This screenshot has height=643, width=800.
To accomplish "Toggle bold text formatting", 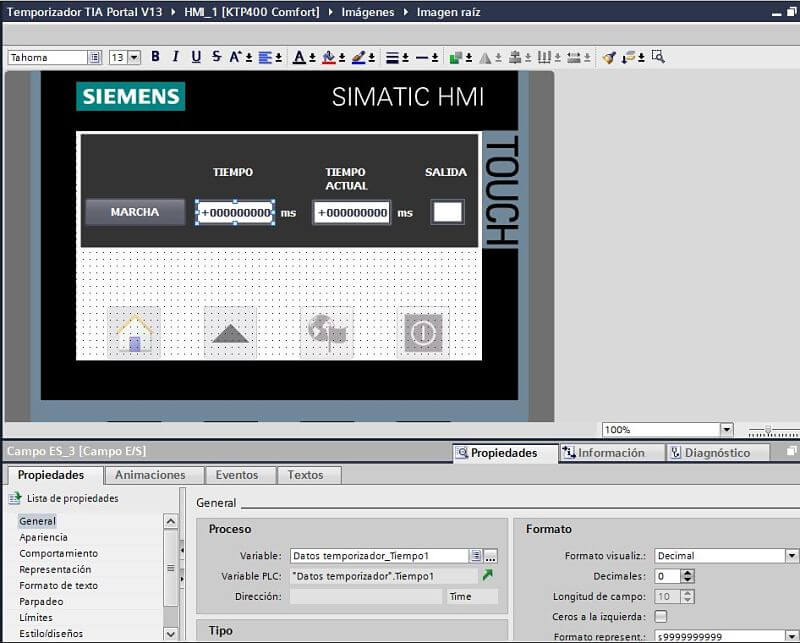I will pos(155,57).
